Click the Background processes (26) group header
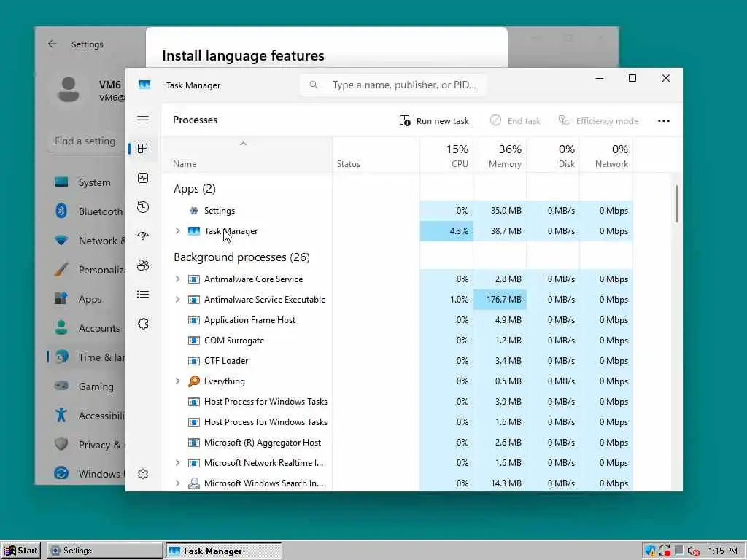747x560 pixels. tap(241, 257)
